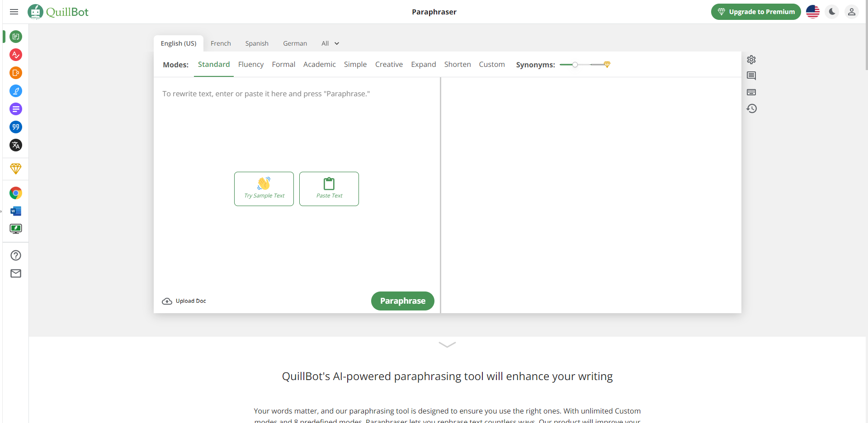Image resolution: width=868 pixels, height=423 pixels.
Task: Open the Word add-in icon
Action: [16, 211]
